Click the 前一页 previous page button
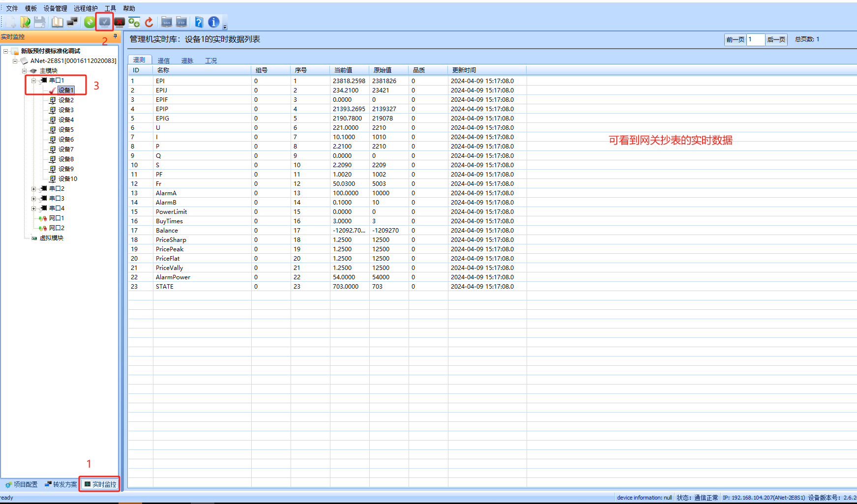The height and width of the screenshot is (504, 857). [735, 40]
